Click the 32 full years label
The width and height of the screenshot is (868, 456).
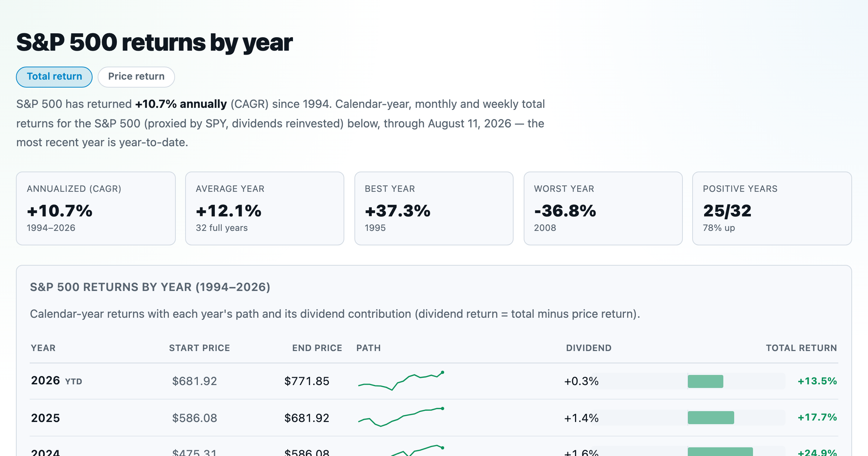point(222,228)
